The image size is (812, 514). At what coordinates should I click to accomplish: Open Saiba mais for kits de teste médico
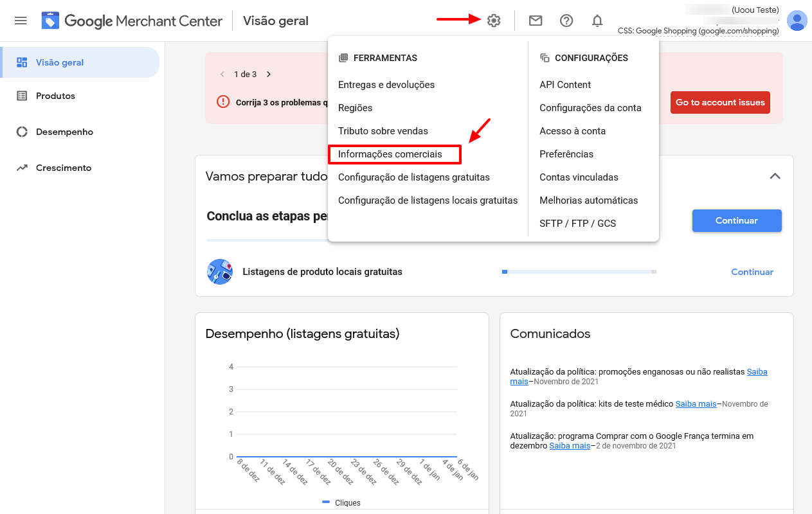pyautogui.click(x=696, y=404)
